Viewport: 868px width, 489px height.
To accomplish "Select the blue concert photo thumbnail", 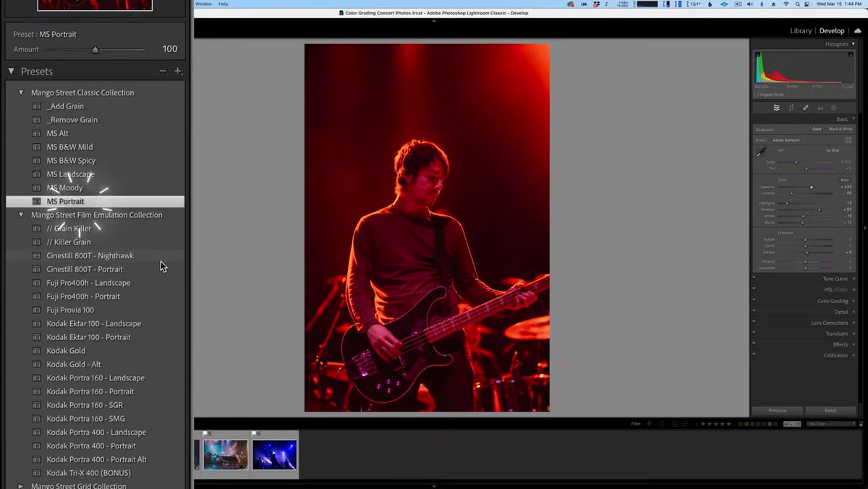I will [275, 456].
